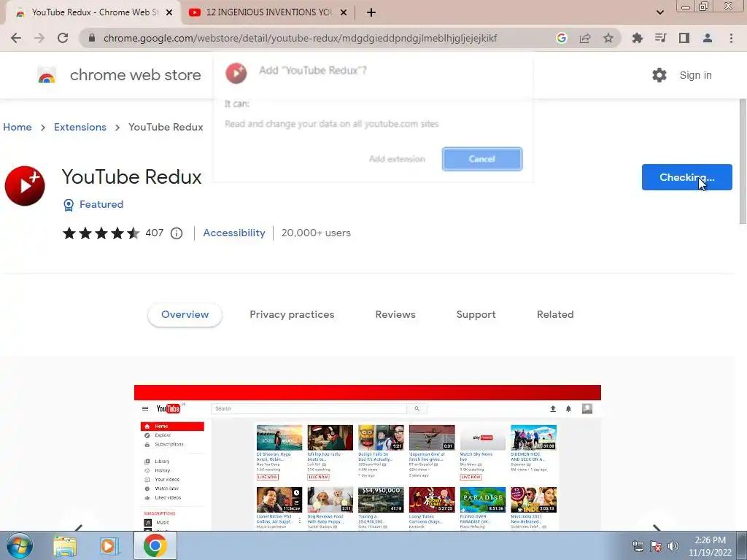Click the 20,000+ users text
The image size is (747, 560).
click(316, 233)
